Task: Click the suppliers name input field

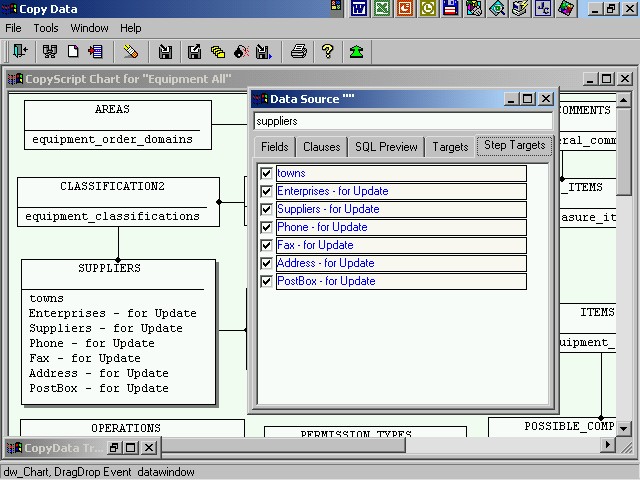Action: point(402,121)
